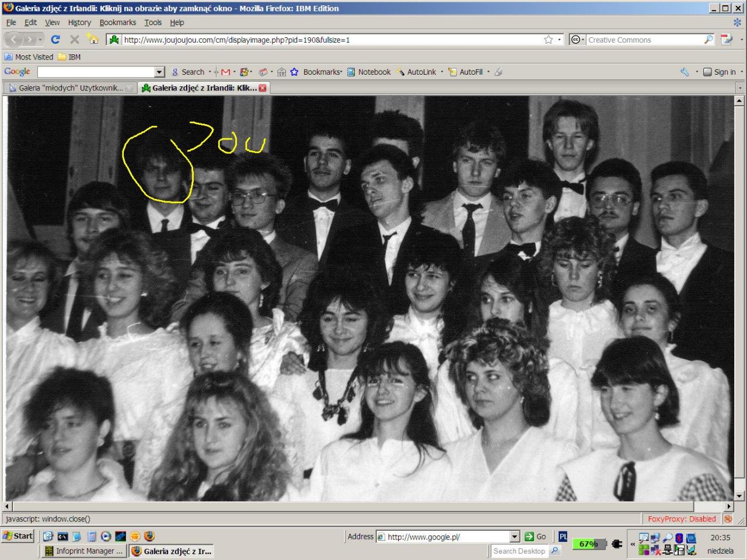Click the highlighter pen icon in Google Toolbar
This screenshot has width=747, height=560.
498,72
